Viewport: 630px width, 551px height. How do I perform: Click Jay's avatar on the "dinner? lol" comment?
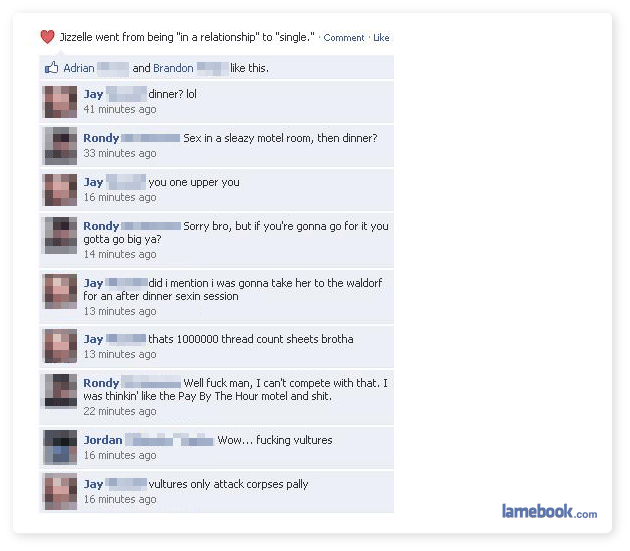pos(60,102)
